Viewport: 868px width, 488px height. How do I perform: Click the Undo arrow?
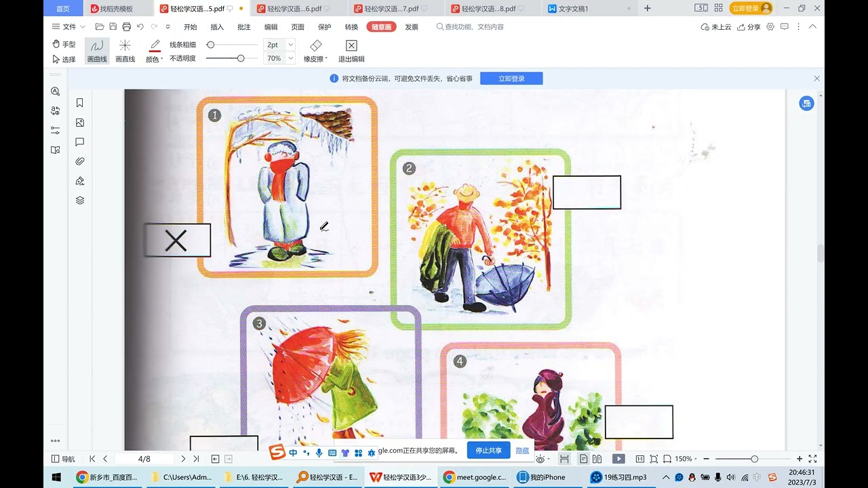(140, 27)
